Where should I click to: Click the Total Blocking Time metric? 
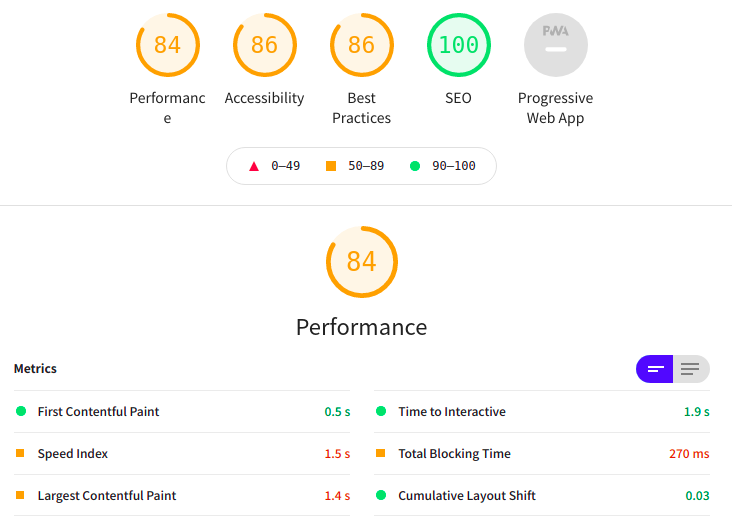pos(454,454)
